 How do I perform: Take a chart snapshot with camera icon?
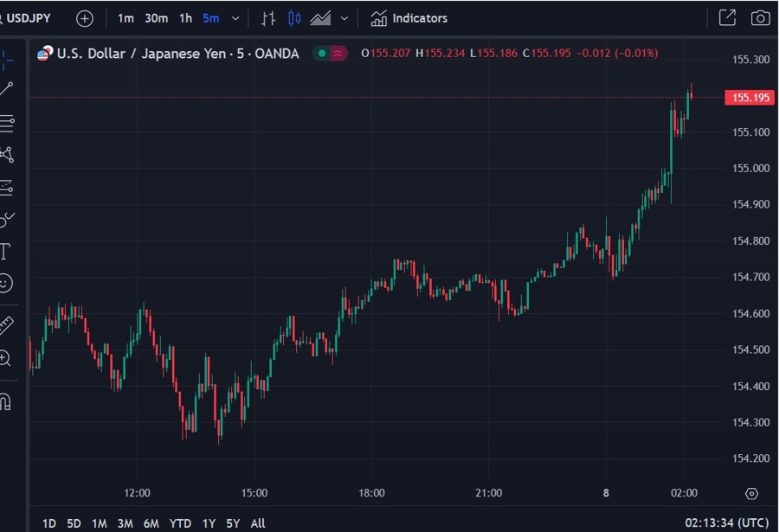click(760, 18)
